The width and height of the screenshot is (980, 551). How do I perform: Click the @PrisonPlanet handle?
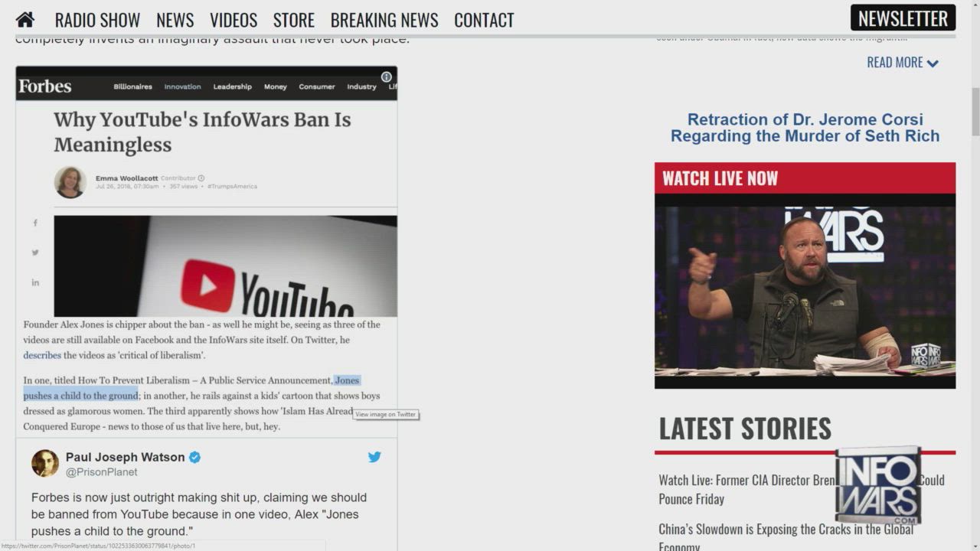[x=102, y=472]
